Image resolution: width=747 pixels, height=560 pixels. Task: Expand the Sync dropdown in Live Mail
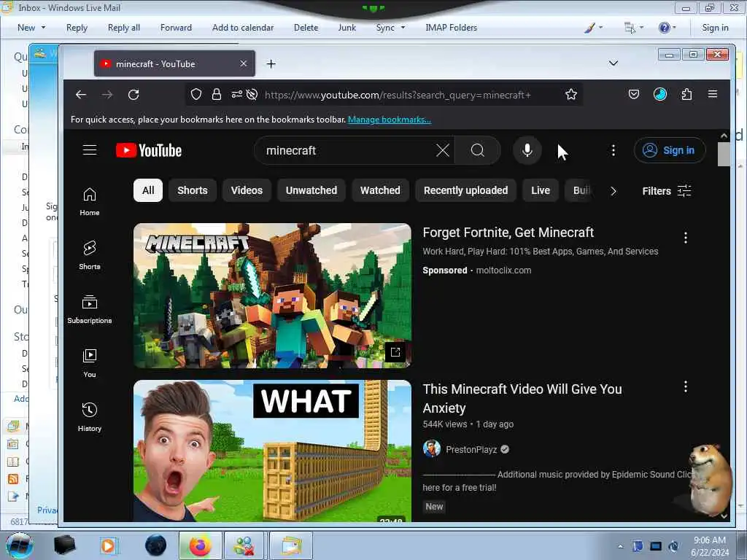point(403,28)
